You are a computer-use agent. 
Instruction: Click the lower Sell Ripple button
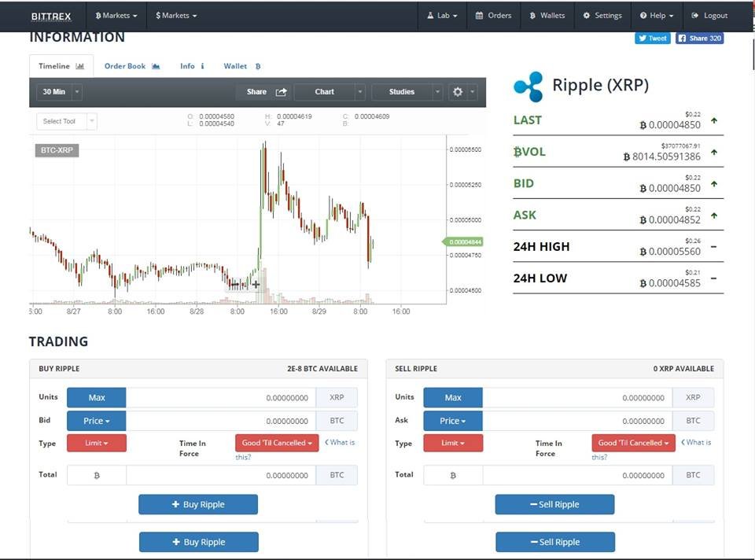(555, 542)
